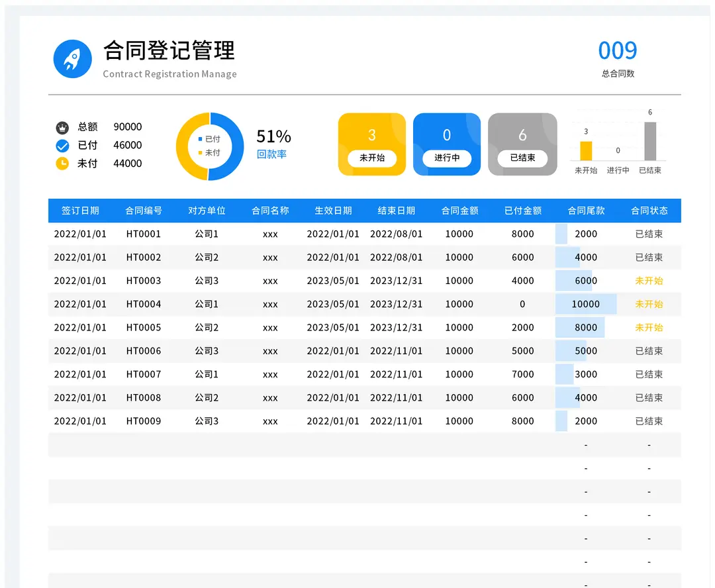Viewport: 715px width, 588px height.
Task: Click contract number cell HT0004
Action: [144, 305]
